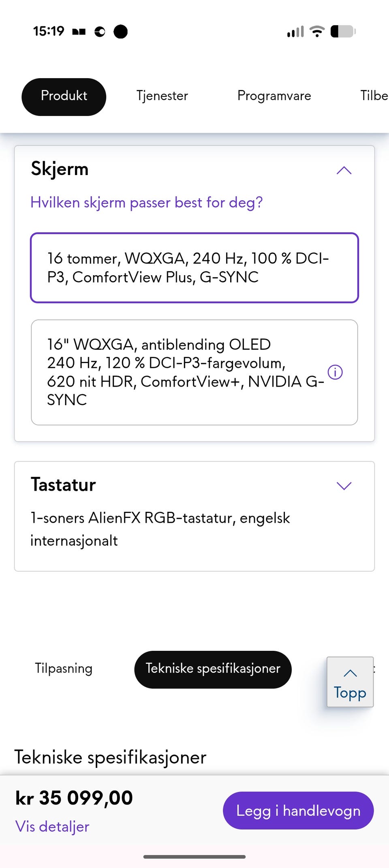This screenshot has width=389, height=868.
Task: Open 'Hvilken skjerm passer best for deg?' link
Action: [x=147, y=202]
